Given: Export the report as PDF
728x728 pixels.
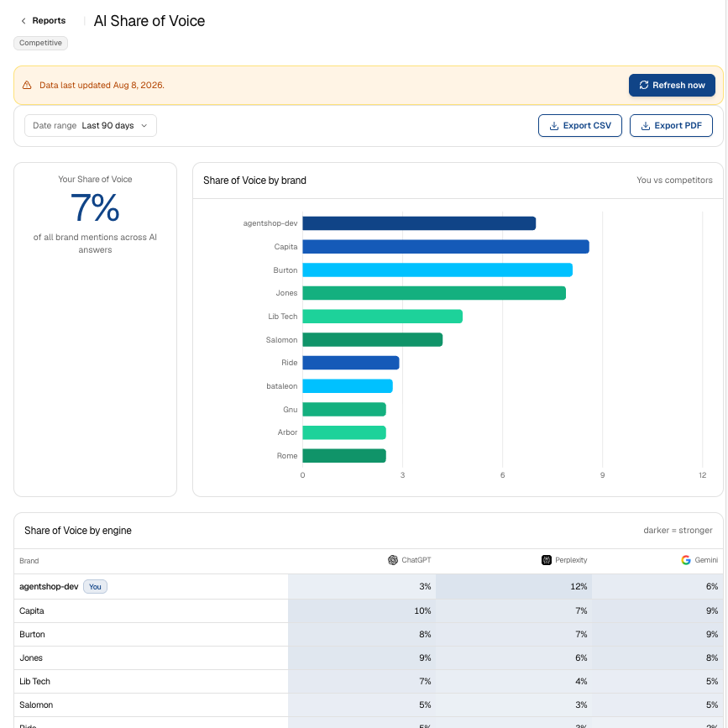Looking at the screenshot, I should 671,125.
